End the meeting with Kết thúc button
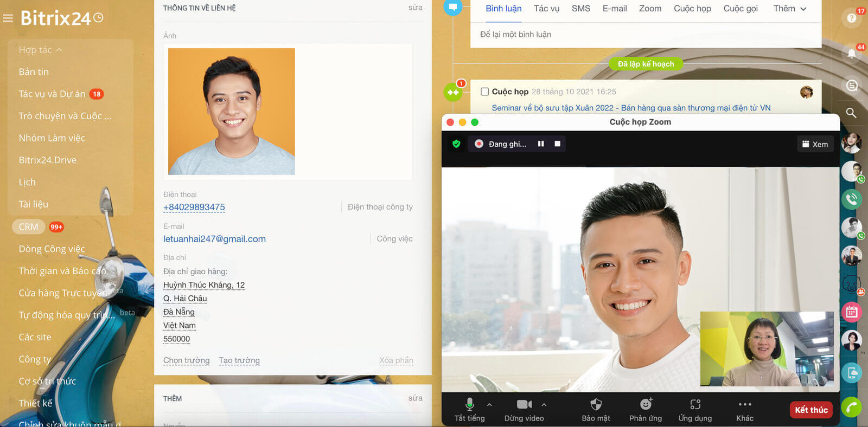This screenshot has width=868, height=427. pyautogui.click(x=811, y=410)
